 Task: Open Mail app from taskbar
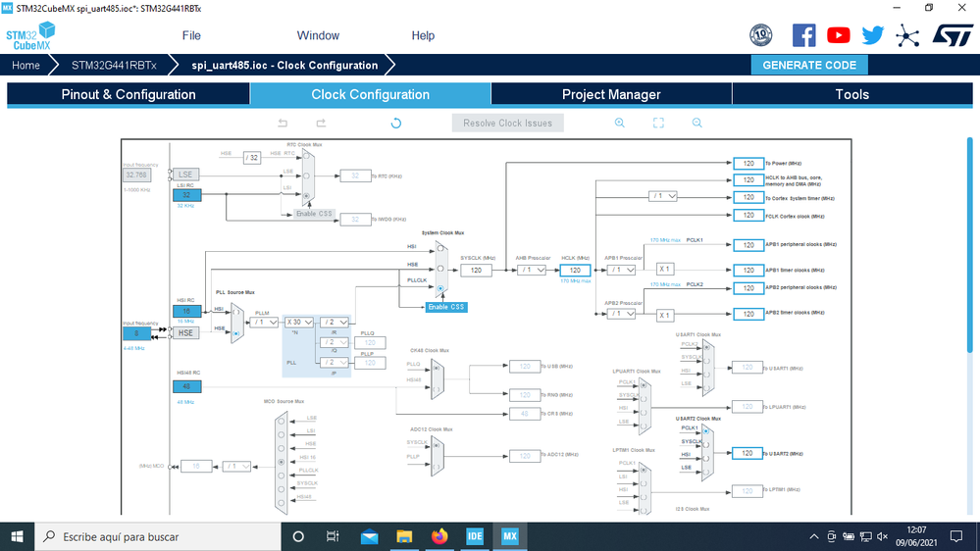369,536
